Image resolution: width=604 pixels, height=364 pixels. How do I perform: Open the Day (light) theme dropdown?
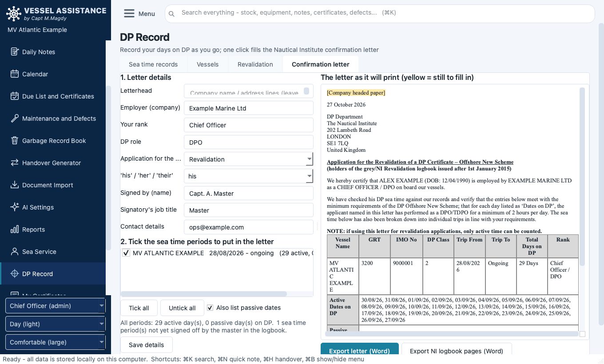coord(55,324)
